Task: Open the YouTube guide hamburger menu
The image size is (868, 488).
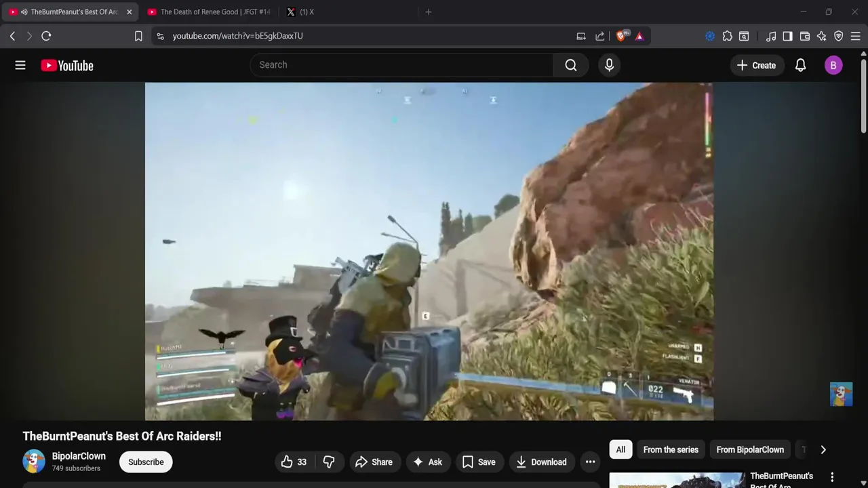Action: tap(20, 65)
